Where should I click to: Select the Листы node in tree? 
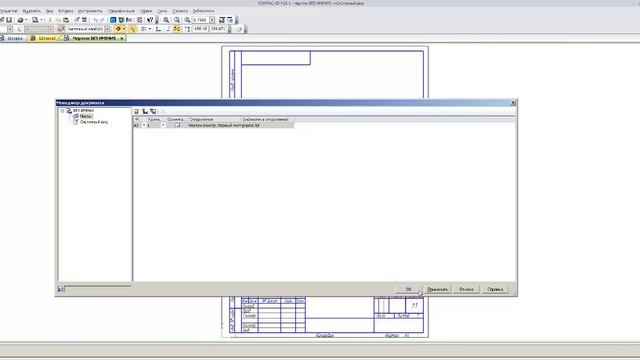tap(86, 116)
